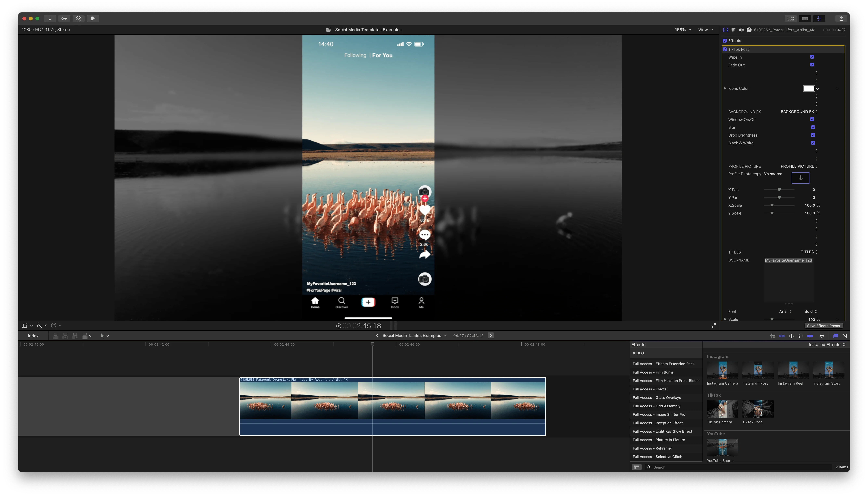
Task: Toggle the solo headphones icon
Action: tap(801, 336)
